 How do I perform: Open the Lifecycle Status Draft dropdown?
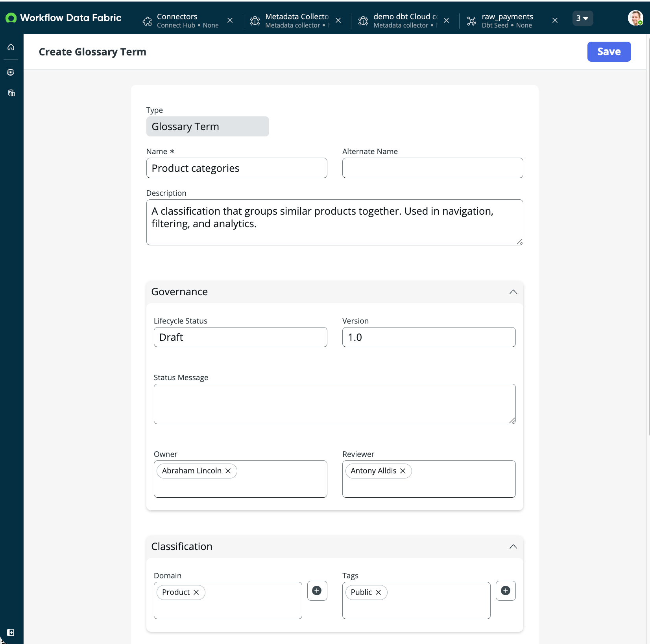point(240,337)
